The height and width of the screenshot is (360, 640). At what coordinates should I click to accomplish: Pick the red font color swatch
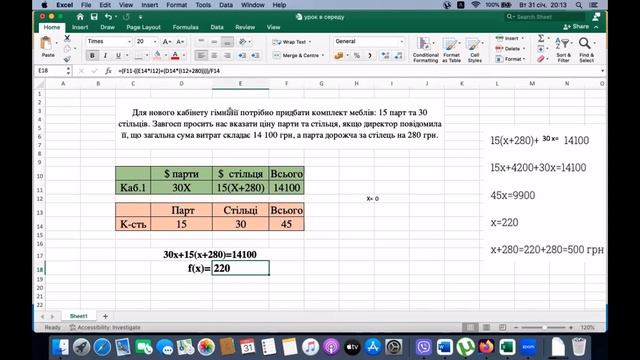pos(175,56)
